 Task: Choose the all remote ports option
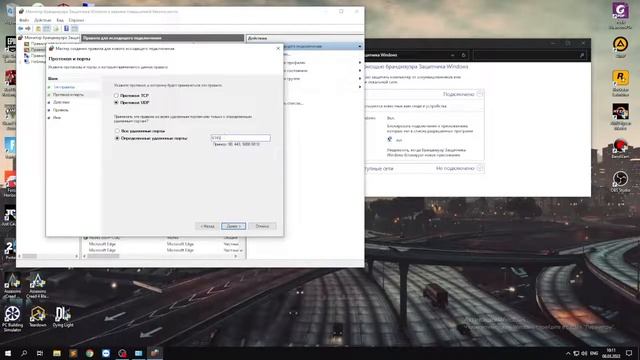[118, 131]
